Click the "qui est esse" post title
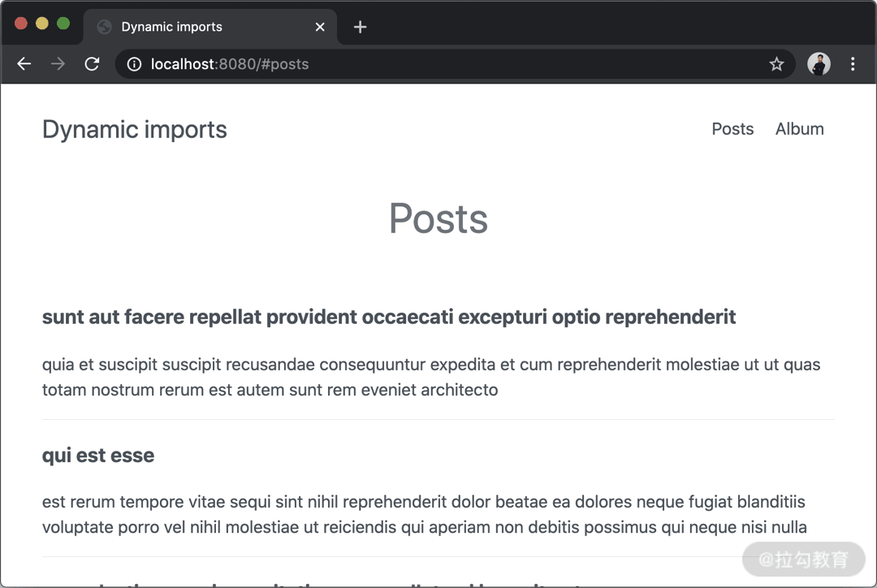This screenshot has width=877, height=588. click(98, 455)
